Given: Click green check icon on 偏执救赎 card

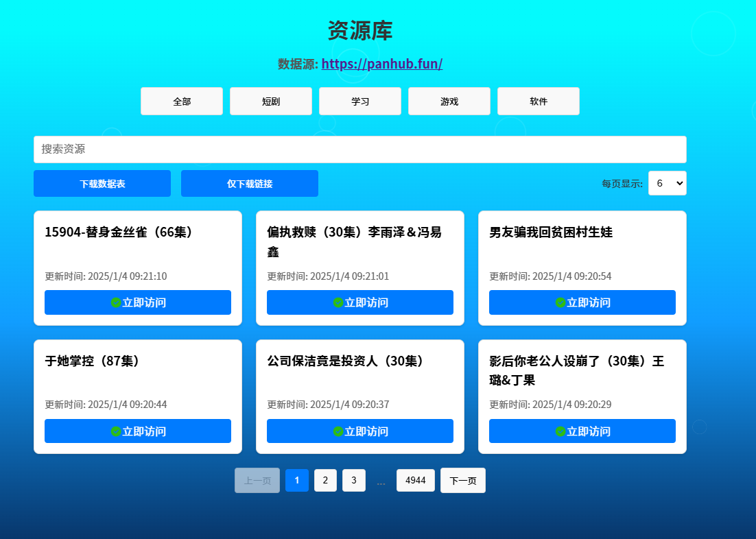Looking at the screenshot, I should (338, 302).
